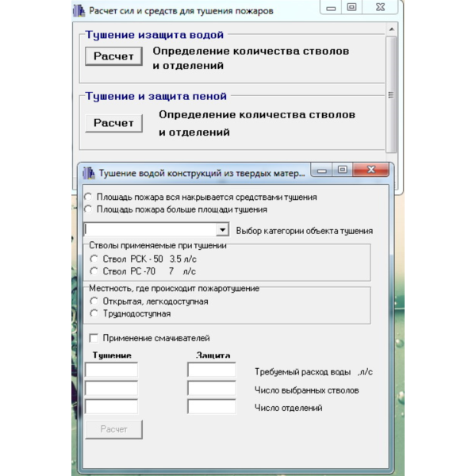Viewport: 476px width, 476px height.
Task: Click the 'Тушение изащита водой' group heading
Action: (x=155, y=35)
